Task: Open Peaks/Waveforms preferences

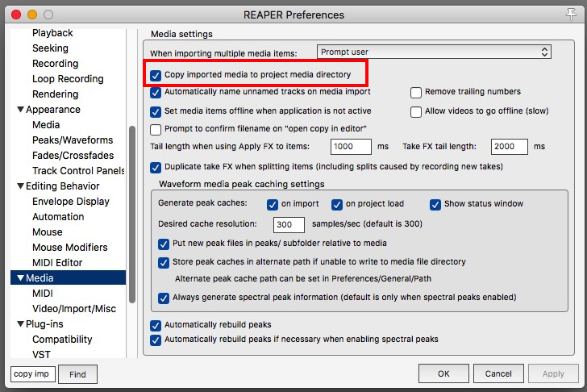Action: coord(73,140)
